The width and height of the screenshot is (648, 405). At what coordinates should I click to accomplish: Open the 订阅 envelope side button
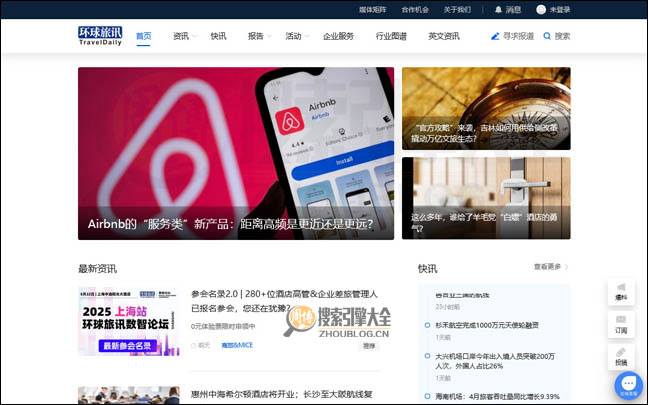pyautogui.click(x=621, y=325)
